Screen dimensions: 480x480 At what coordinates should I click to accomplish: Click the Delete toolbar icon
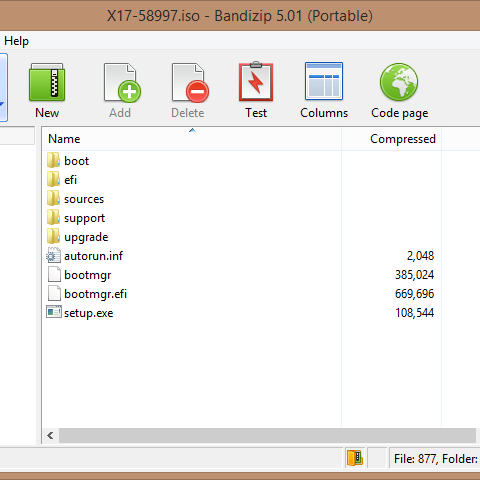pos(190,82)
